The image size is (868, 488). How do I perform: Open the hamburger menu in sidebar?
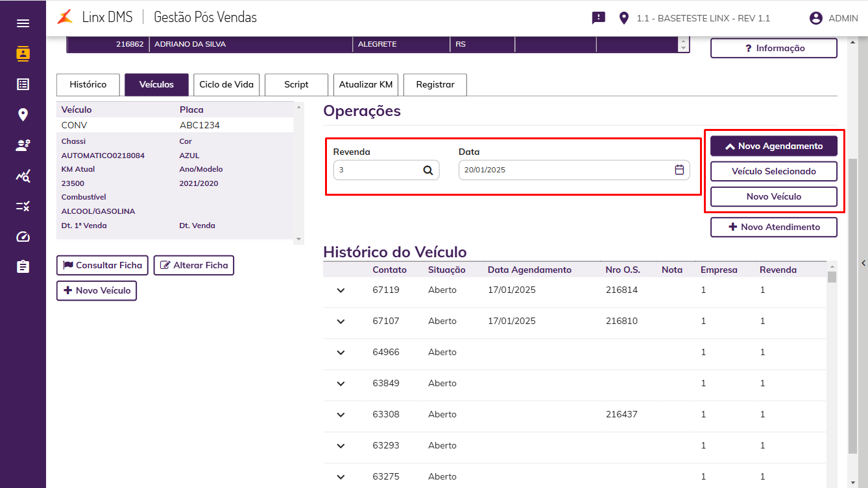coord(23,23)
